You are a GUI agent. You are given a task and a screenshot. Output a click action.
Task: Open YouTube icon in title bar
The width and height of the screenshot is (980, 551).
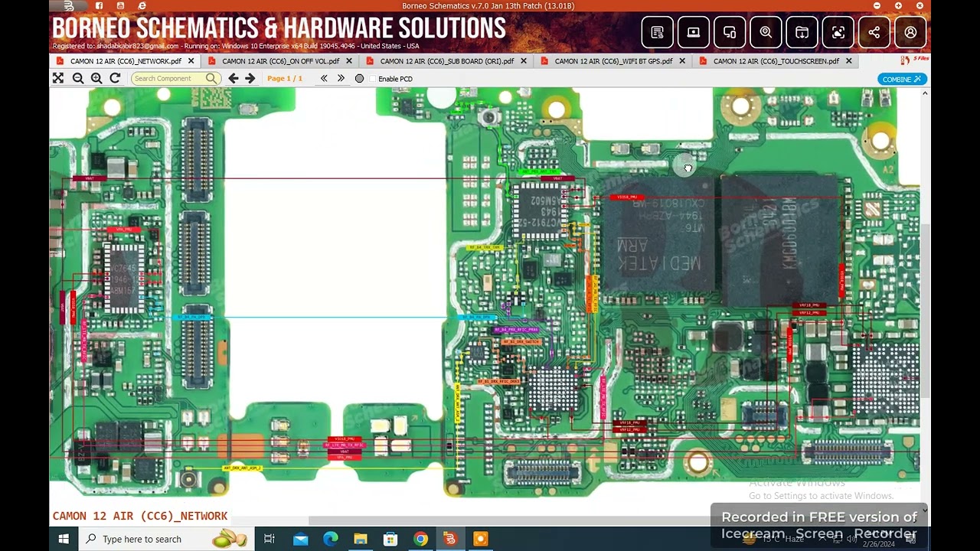[x=120, y=6]
